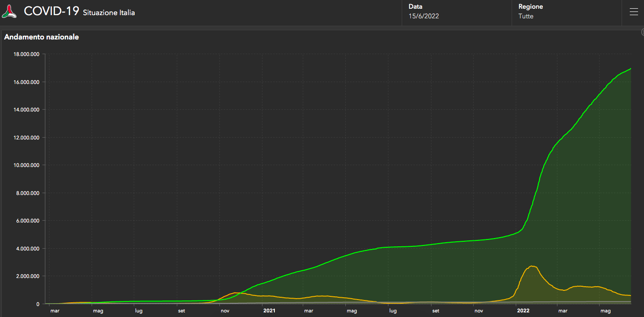This screenshot has width=644, height=317.
Task: Click the 2021 year label on x-axis
Action: coord(269,311)
